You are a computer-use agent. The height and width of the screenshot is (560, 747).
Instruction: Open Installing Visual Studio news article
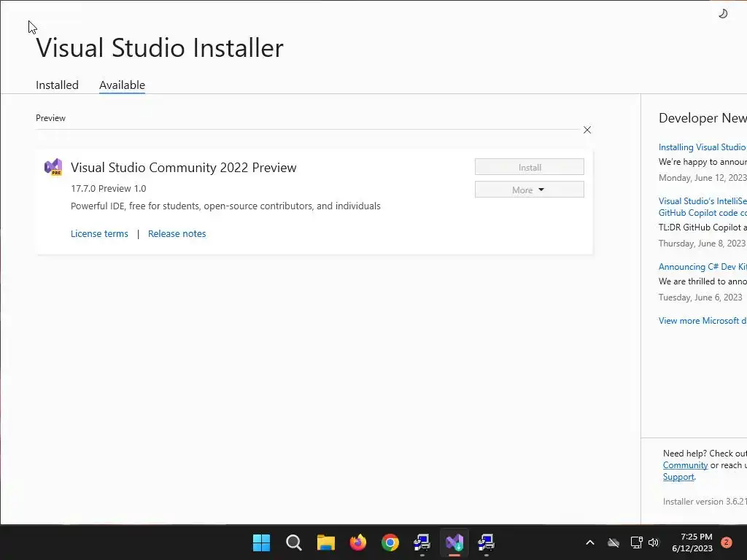pyautogui.click(x=703, y=147)
